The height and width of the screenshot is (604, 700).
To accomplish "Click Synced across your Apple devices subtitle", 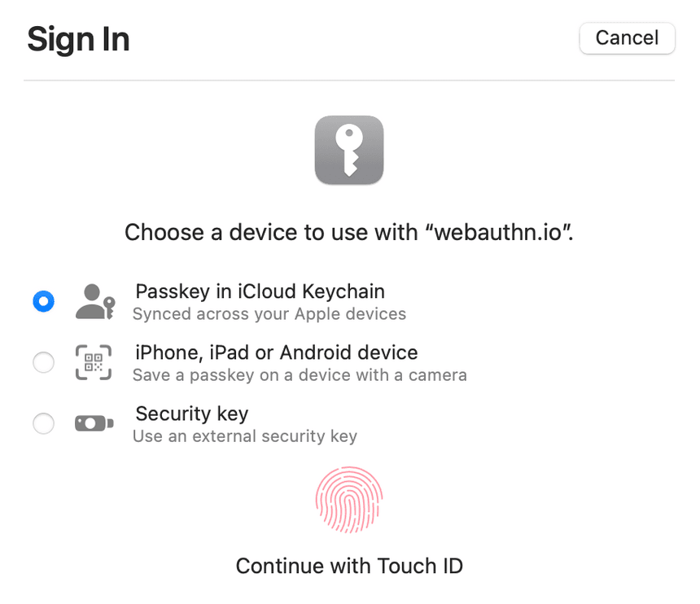I will (x=269, y=314).
